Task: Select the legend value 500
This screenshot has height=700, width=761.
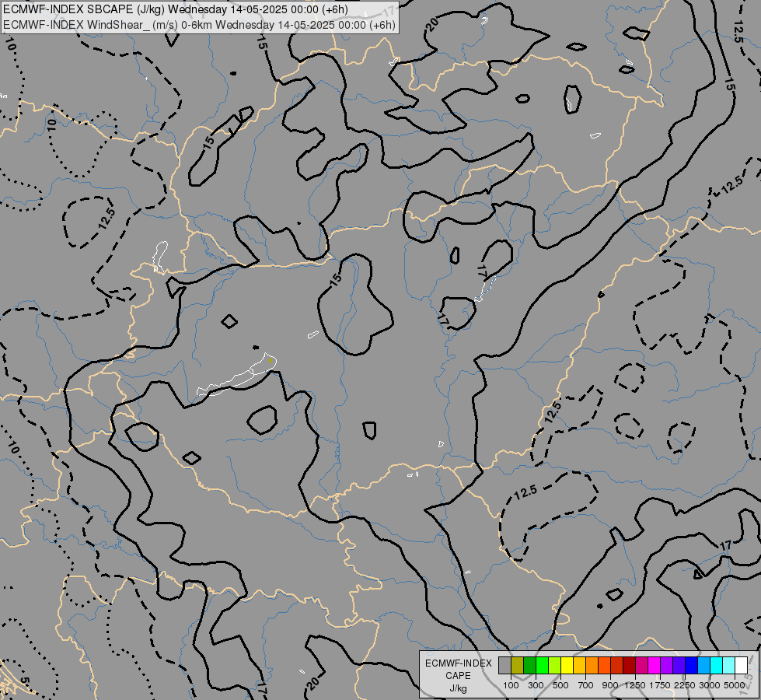Action: 560,685
